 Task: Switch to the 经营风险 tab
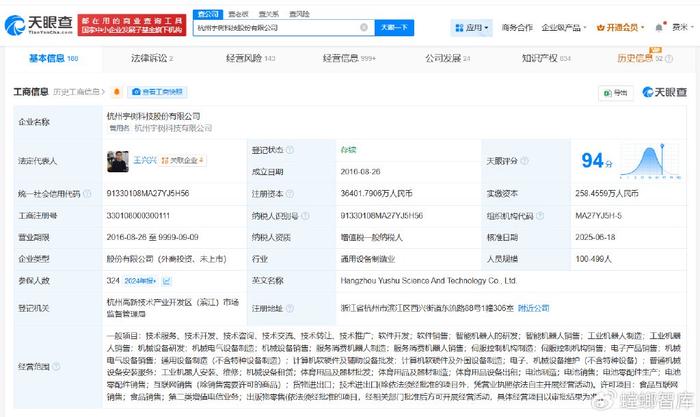coord(250,58)
